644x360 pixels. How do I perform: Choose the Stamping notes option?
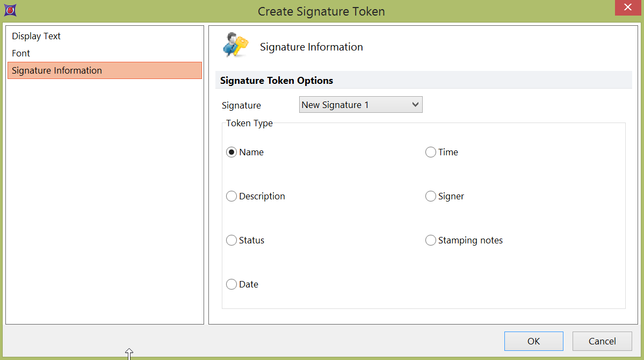tap(431, 240)
